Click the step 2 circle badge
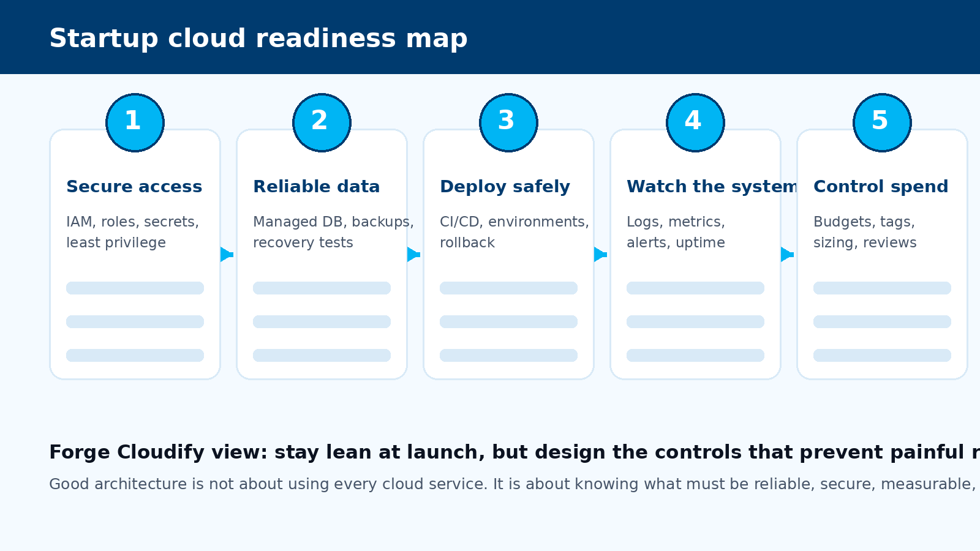The image size is (980, 551). [x=322, y=122]
